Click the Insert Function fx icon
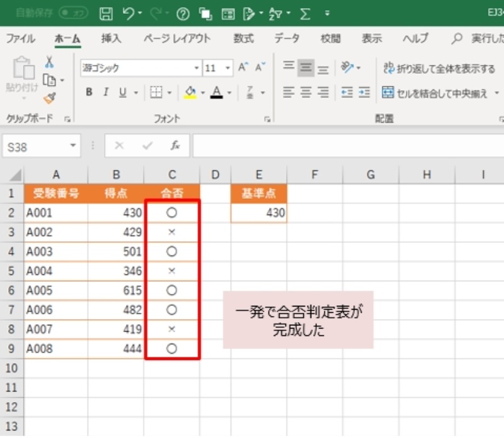Image resolution: width=504 pixels, height=438 pixels. click(175, 145)
